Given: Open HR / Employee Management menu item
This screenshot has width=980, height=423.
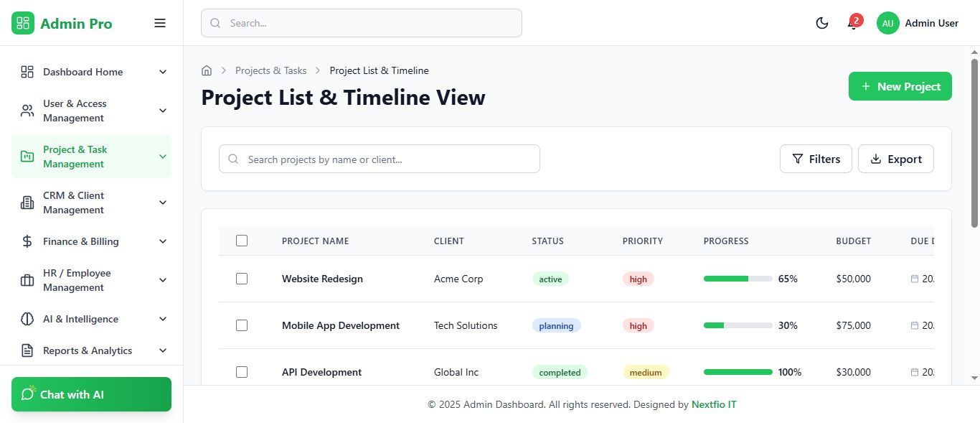Looking at the screenshot, I should (x=91, y=280).
